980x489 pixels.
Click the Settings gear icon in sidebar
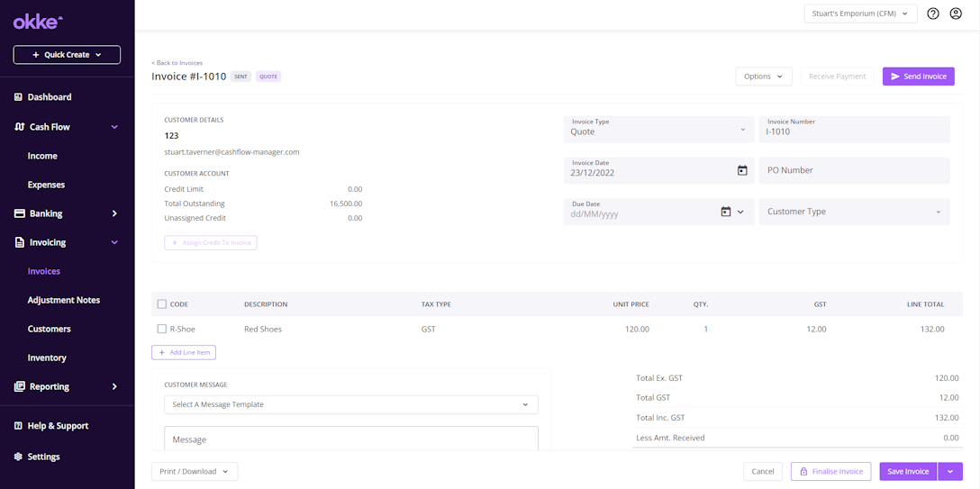(x=19, y=457)
